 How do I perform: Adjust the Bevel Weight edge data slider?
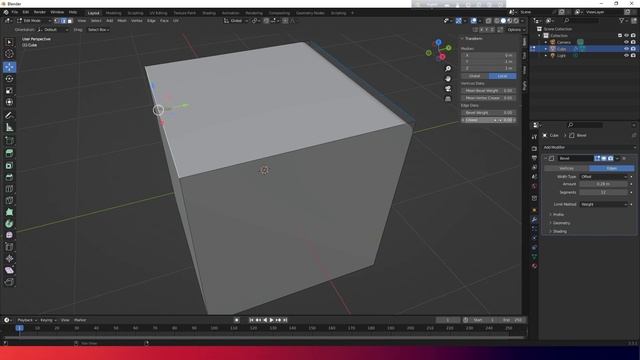pos(489,112)
